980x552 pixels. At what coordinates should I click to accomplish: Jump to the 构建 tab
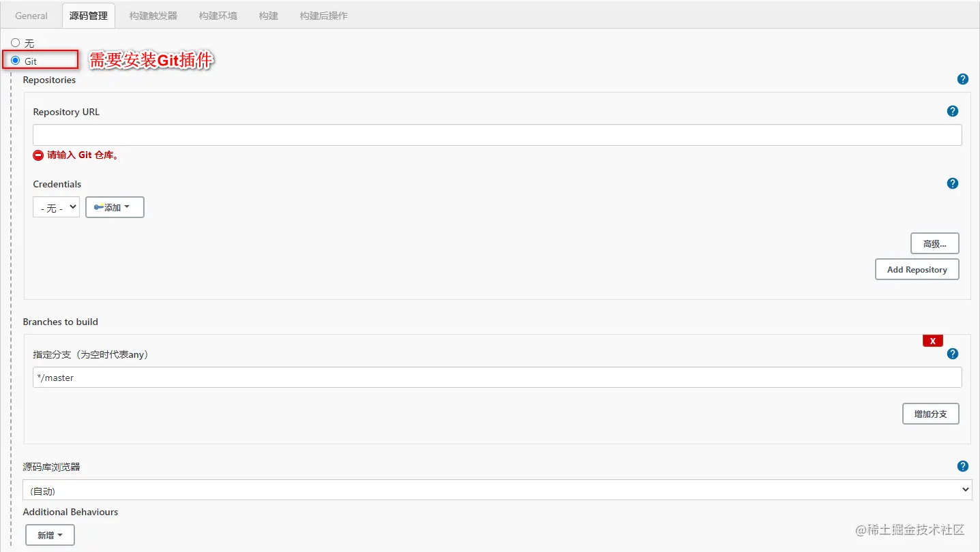pos(269,16)
